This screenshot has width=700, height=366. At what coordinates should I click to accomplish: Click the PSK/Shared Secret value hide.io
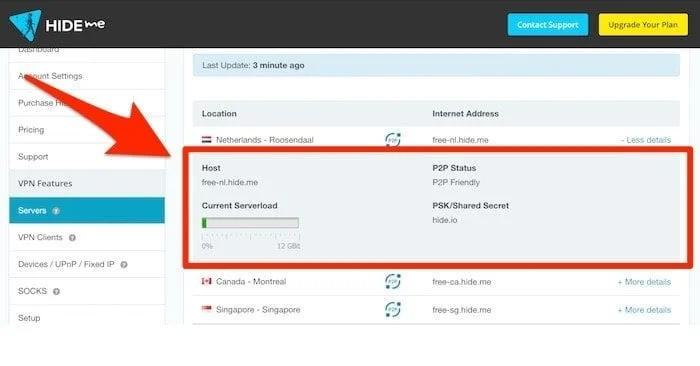point(445,220)
